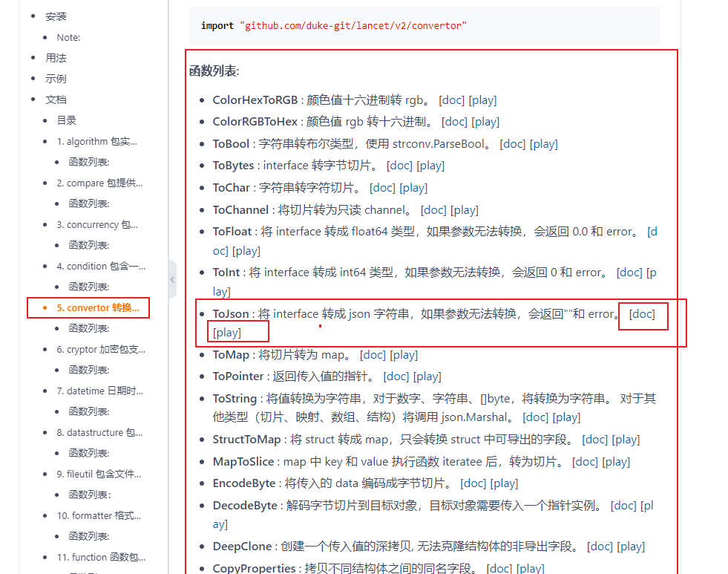Image resolution: width=728 pixels, height=574 pixels.
Task: Open the [play] link for CopyProperties
Action: click(x=531, y=568)
